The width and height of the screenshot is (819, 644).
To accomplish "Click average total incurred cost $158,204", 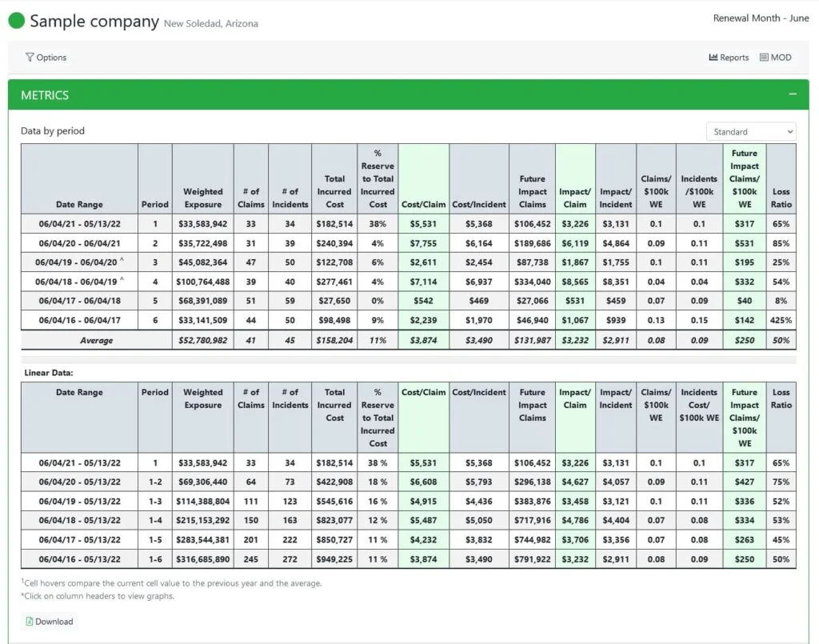I will pyautogui.click(x=334, y=341).
